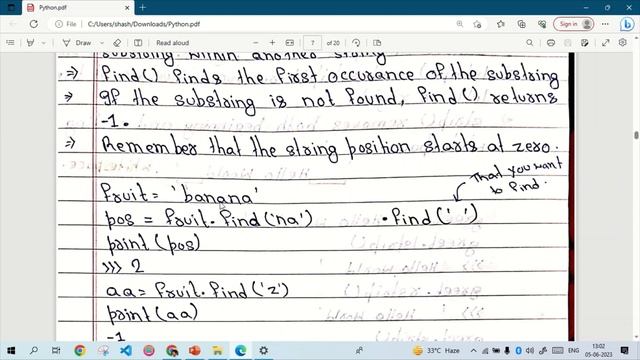Open Browser essentials
The height and width of the screenshot is (360, 640).
coord(542,24)
